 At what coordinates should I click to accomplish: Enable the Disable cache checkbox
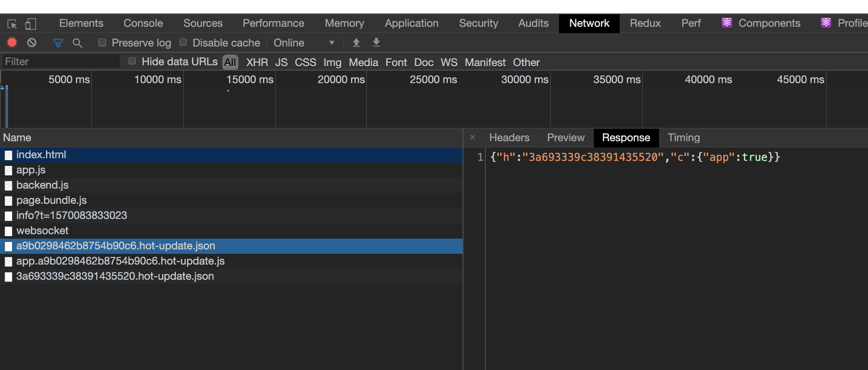tap(183, 42)
